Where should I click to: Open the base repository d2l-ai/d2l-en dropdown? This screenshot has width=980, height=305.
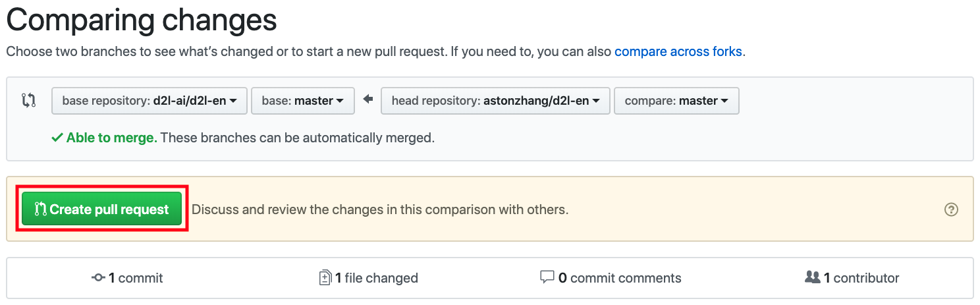(x=149, y=101)
